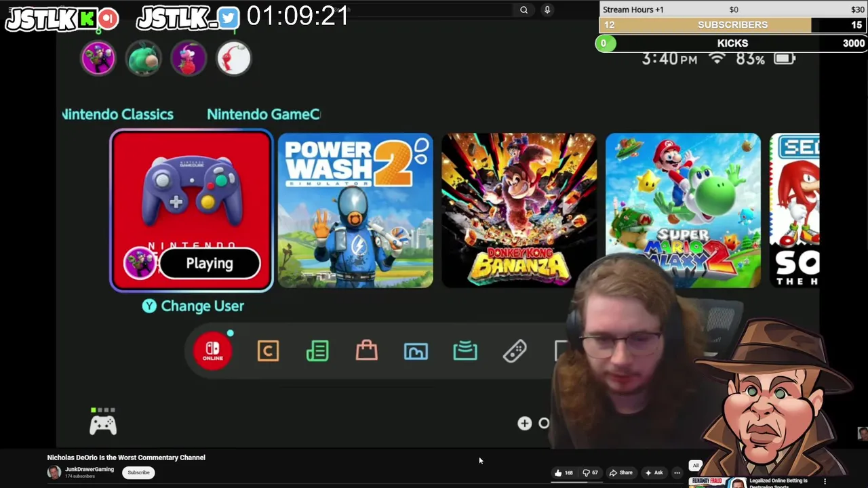The image size is (868, 488).
Task: Open suggested video three-dot menu
Action: coord(825,481)
